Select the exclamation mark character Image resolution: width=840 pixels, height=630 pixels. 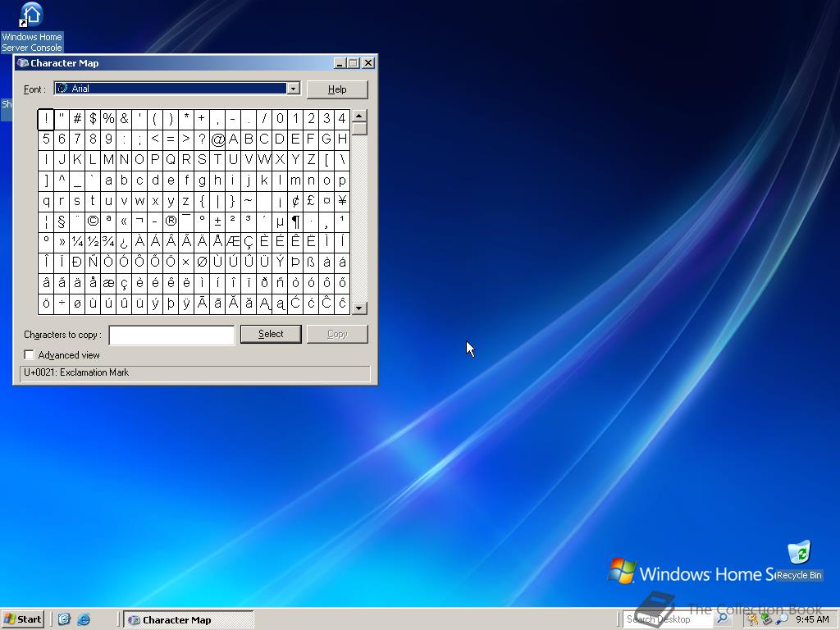(x=46, y=119)
